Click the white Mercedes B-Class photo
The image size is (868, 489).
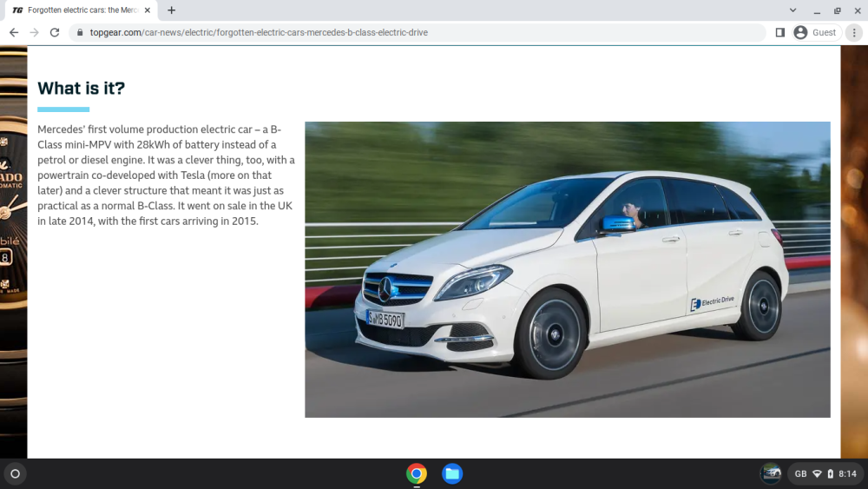[x=568, y=270]
